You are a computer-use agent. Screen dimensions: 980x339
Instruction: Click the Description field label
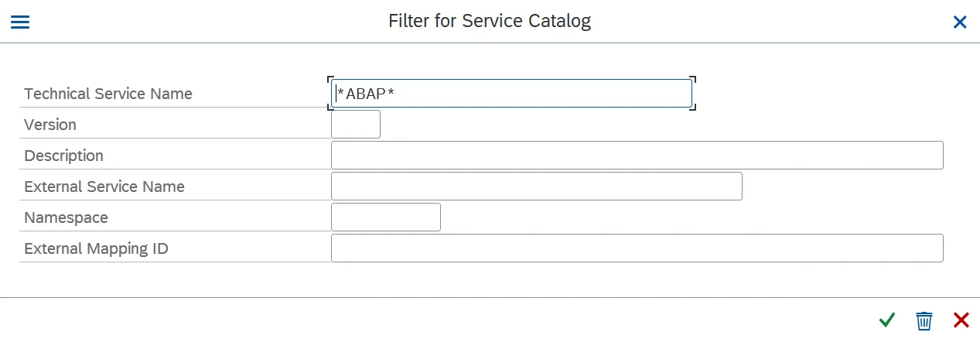point(63,156)
